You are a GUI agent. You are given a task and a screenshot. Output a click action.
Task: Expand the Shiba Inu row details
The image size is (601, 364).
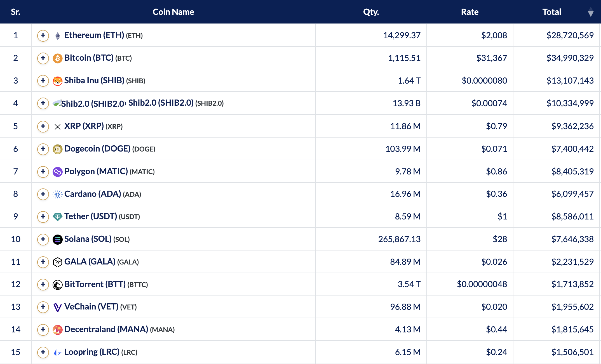tap(43, 81)
